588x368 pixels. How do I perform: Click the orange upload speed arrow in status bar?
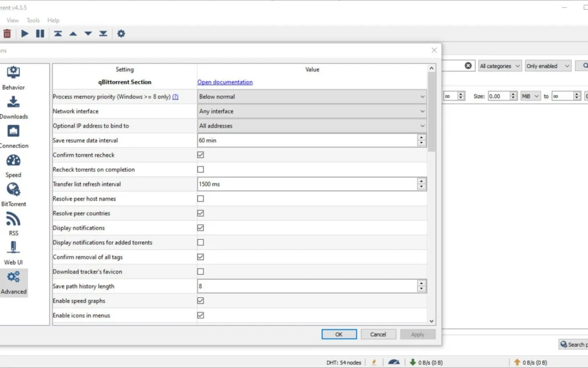pyautogui.click(x=517, y=362)
